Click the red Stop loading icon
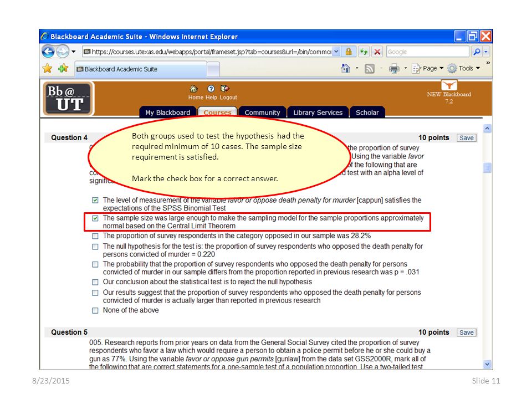532x399 pixels. pos(377,52)
